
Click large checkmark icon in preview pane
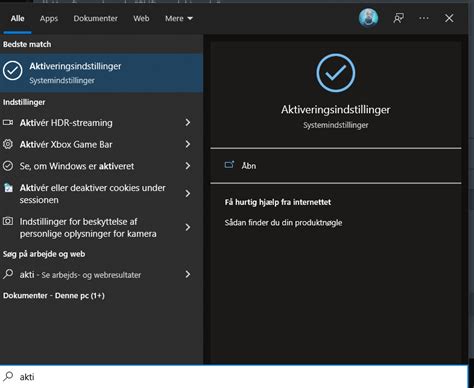(x=336, y=73)
